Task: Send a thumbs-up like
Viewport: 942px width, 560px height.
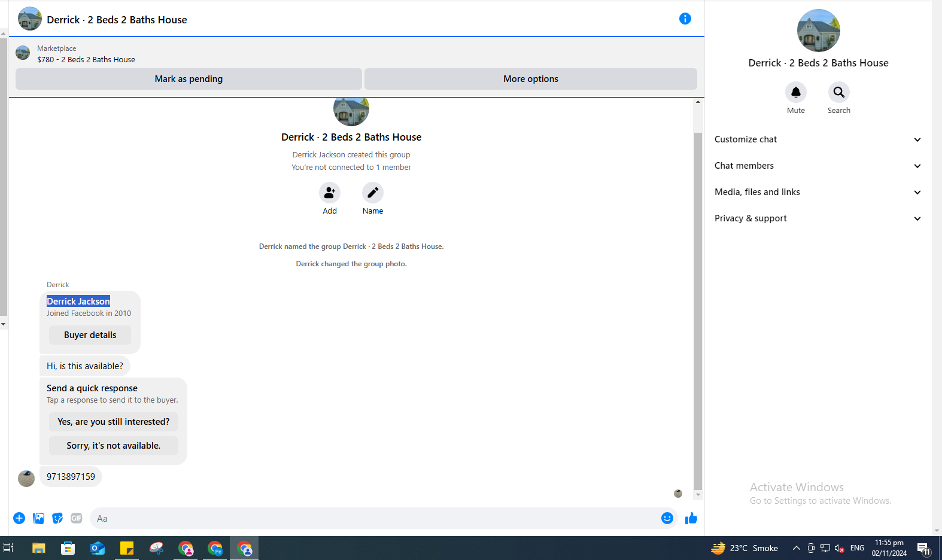Action: 691,518
